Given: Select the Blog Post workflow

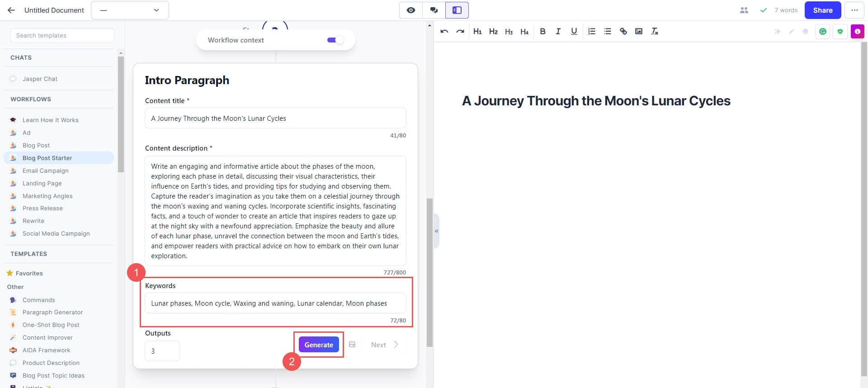Looking at the screenshot, I should (x=36, y=145).
